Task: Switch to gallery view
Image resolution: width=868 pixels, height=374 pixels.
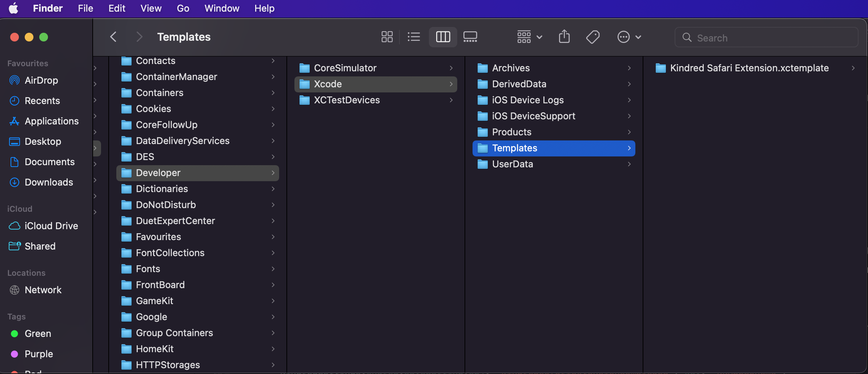Action: point(470,37)
